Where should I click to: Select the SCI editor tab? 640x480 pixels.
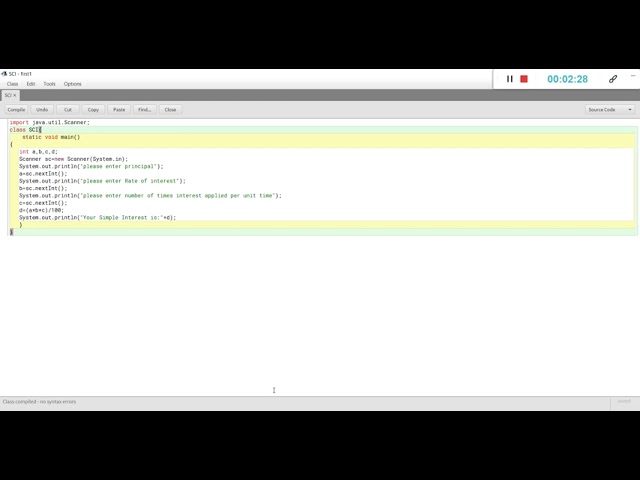point(8,95)
